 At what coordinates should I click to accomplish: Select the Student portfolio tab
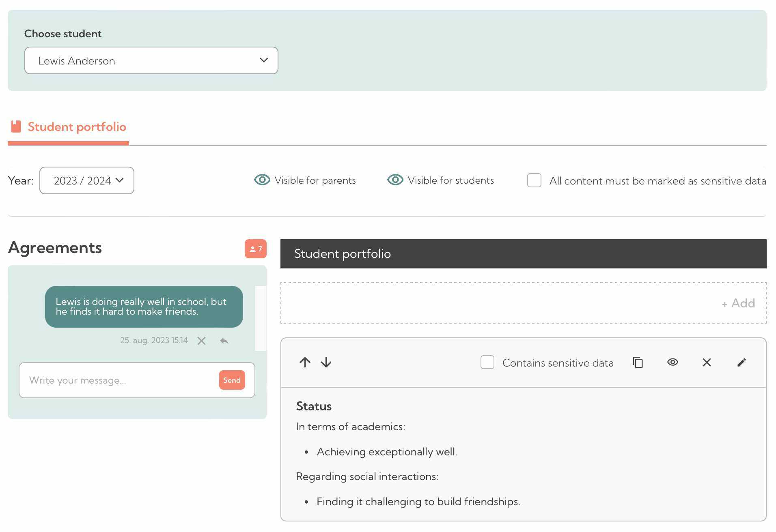pos(76,127)
